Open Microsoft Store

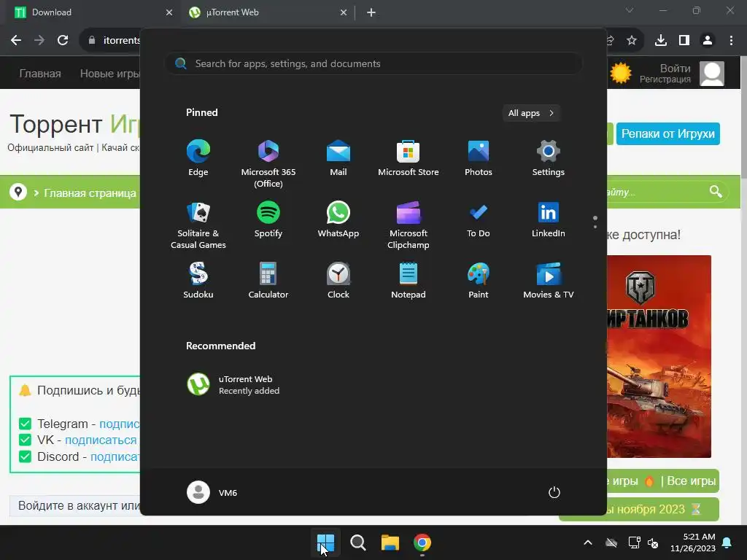(409, 158)
